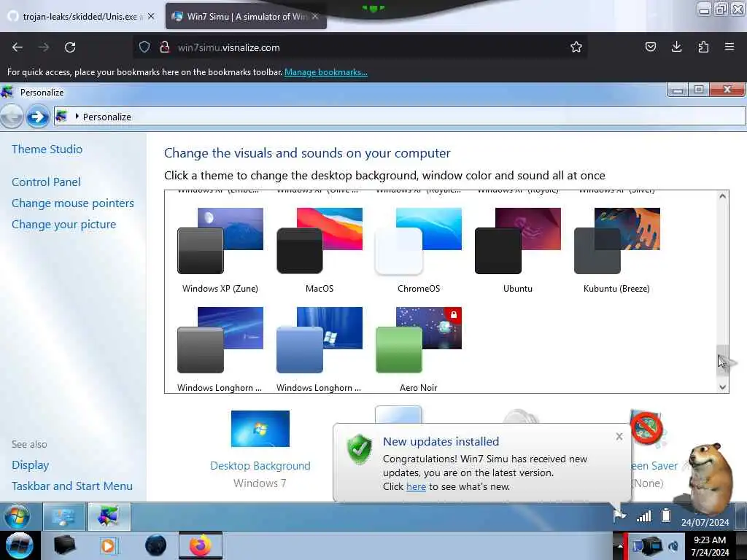Open Theme Studio in the sidebar

coord(47,149)
